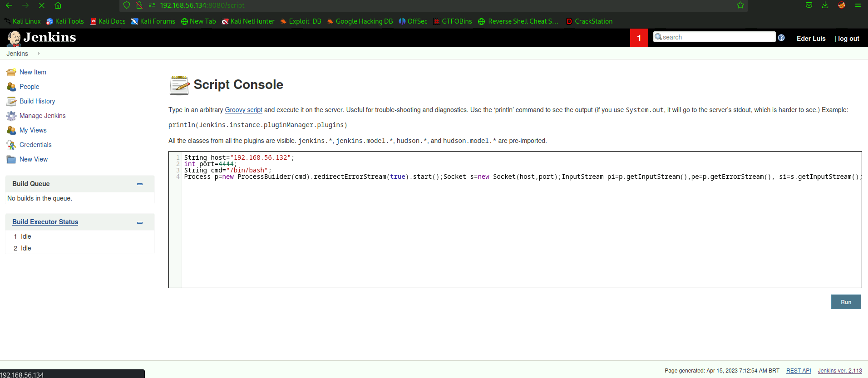Click the site permissions icon in the address bar
The width and height of the screenshot is (868, 378).
point(152,5)
